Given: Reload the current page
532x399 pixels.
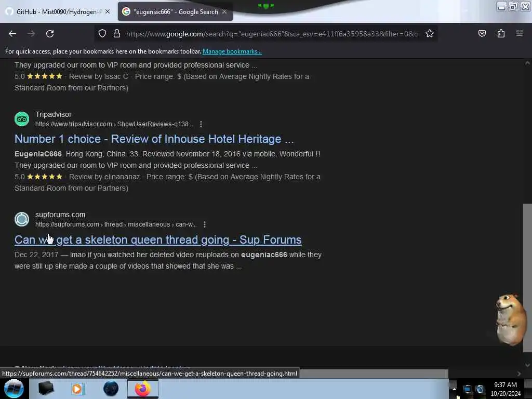Looking at the screenshot, I should 50,34.
